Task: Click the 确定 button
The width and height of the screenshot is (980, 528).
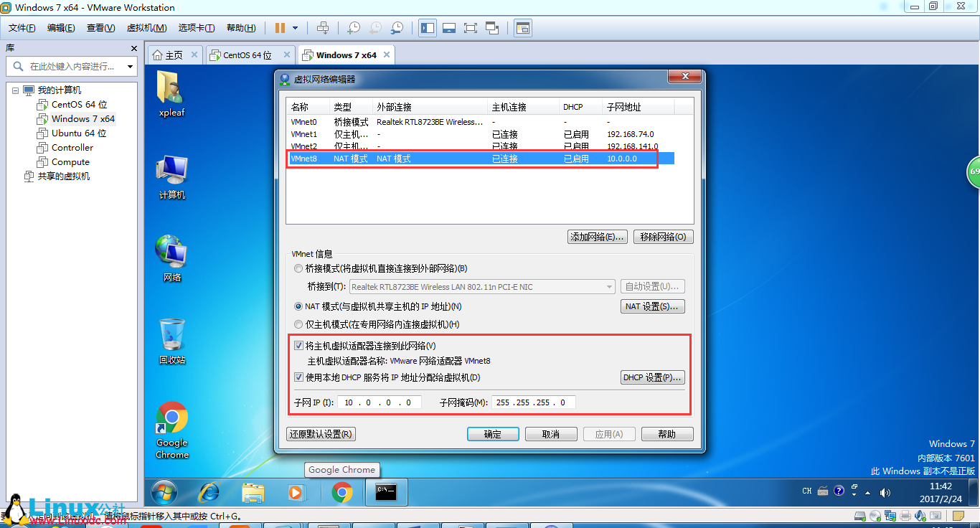Action: (x=493, y=434)
